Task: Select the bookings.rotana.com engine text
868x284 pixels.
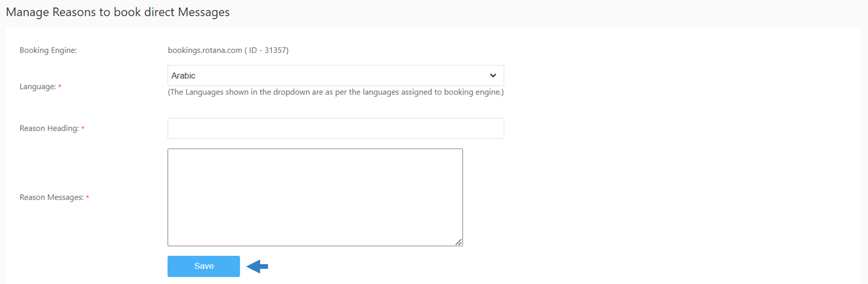Action: point(205,50)
